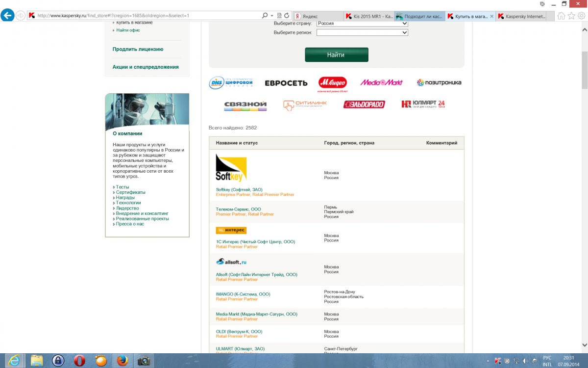Viewport: 588px width, 368px height.
Task: Click the compatibility view icon in address bar
Action: coord(279,16)
